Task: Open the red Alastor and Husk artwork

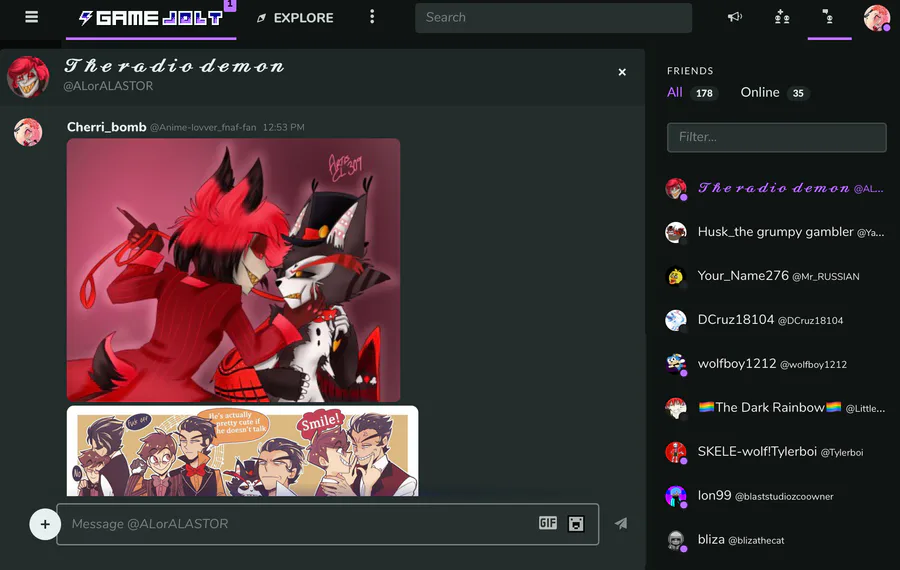Action: (x=233, y=270)
